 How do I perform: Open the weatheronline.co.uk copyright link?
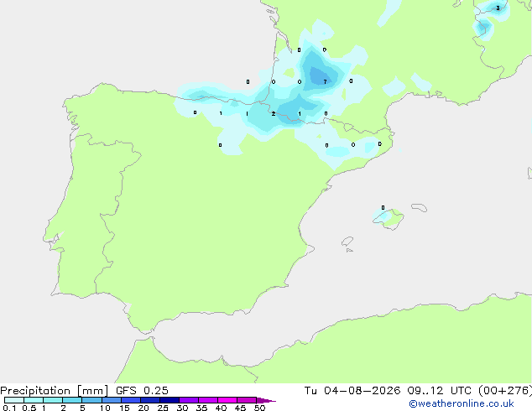(x=461, y=403)
